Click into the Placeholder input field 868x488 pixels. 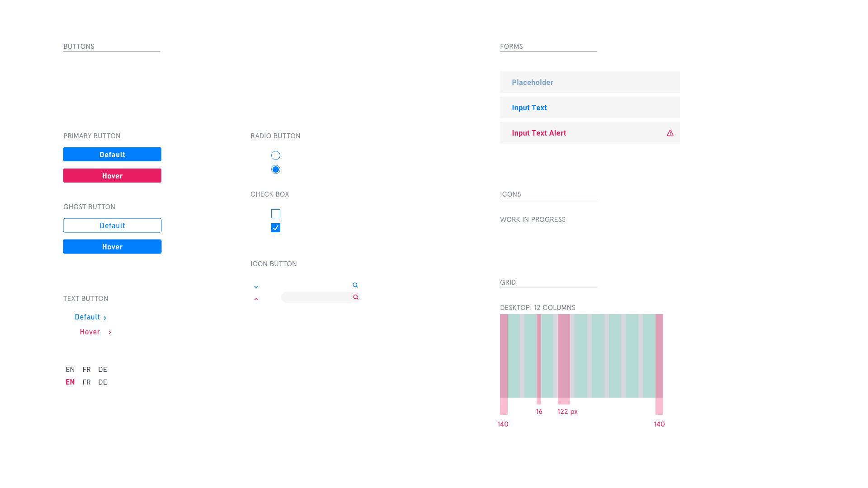(x=590, y=82)
